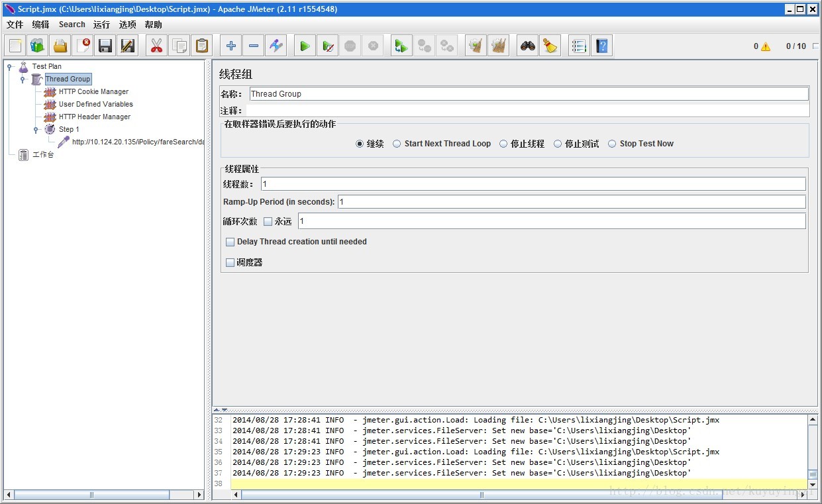
Task: Open the 文件 menu
Action: 15,25
